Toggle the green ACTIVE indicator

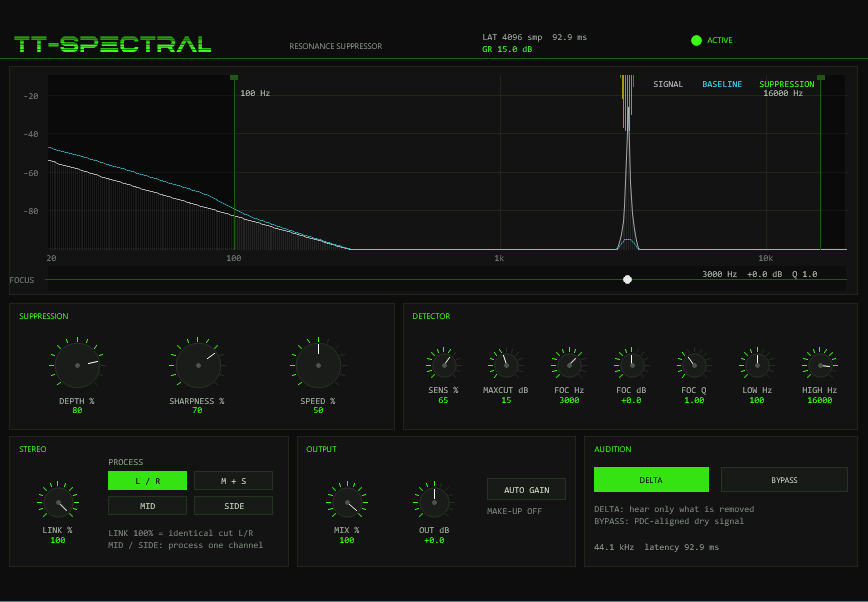coord(696,40)
